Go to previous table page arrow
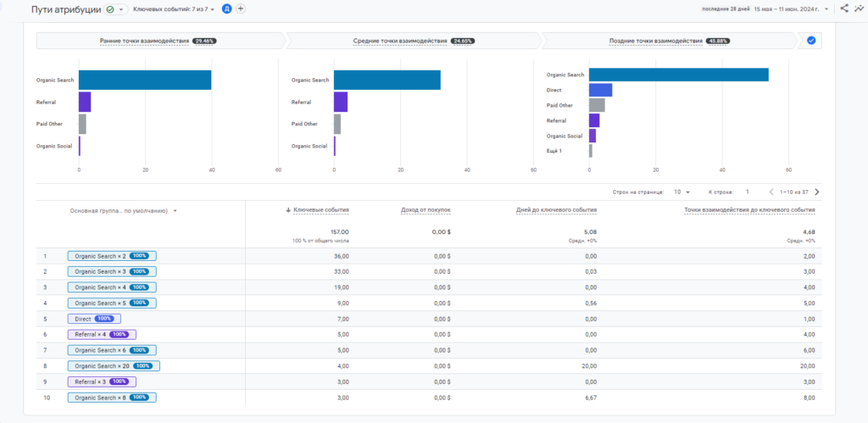Screen dimensions: 868x423 771,192
